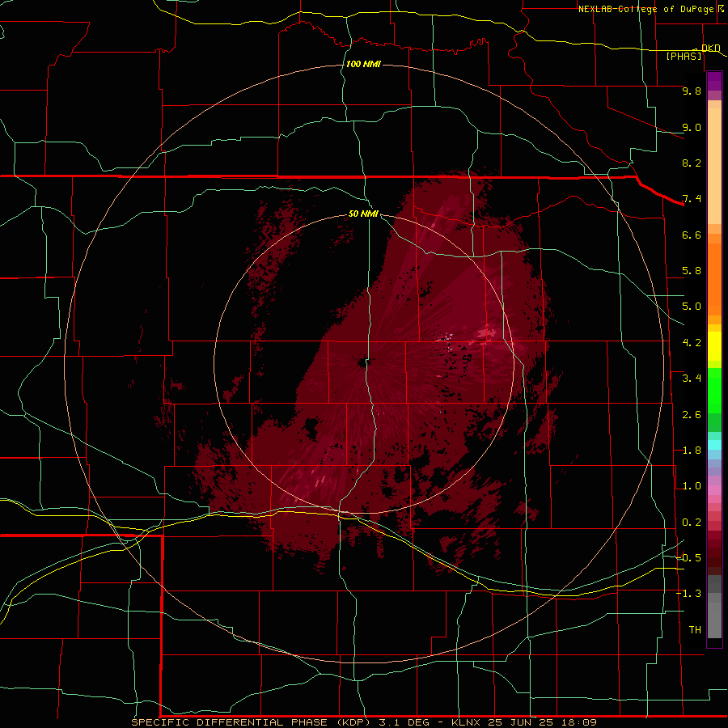This screenshot has width=728, height=728.
Task: Click the -1.3 value on the color scale
Action: point(688,594)
